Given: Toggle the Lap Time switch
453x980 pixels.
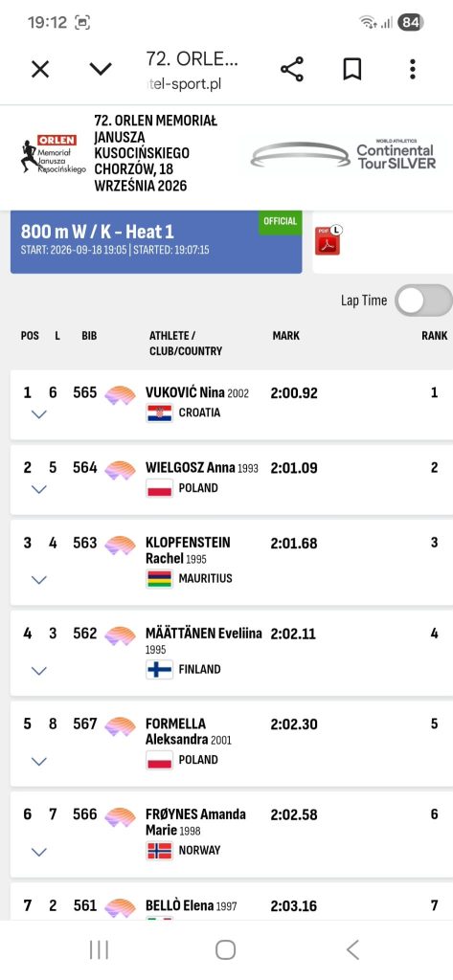Looking at the screenshot, I should tap(424, 301).
